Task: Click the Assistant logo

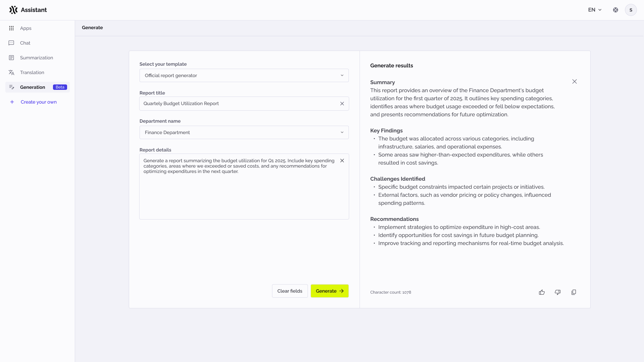Action: [28, 10]
